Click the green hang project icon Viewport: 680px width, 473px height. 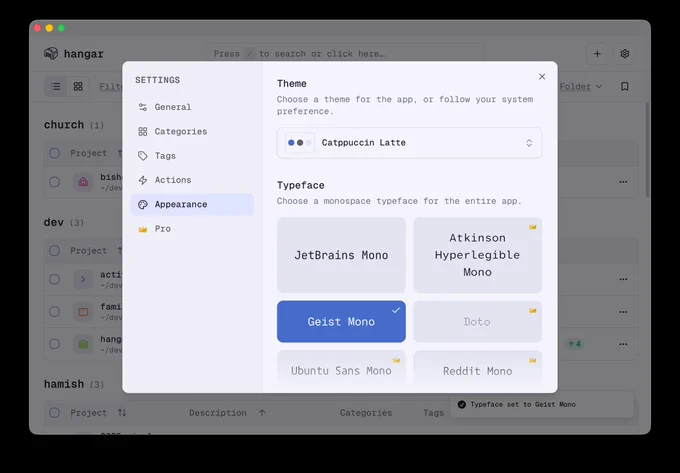83,344
